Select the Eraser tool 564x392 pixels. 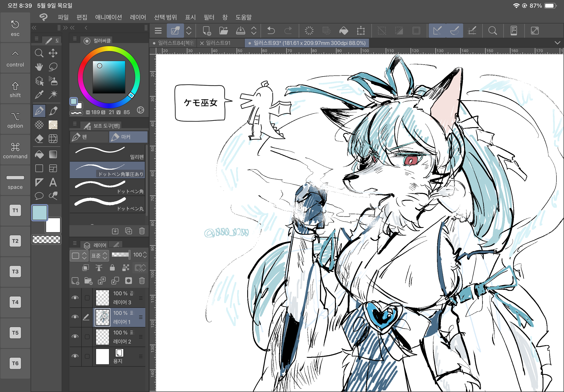pyautogui.click(x=39, y=139)
